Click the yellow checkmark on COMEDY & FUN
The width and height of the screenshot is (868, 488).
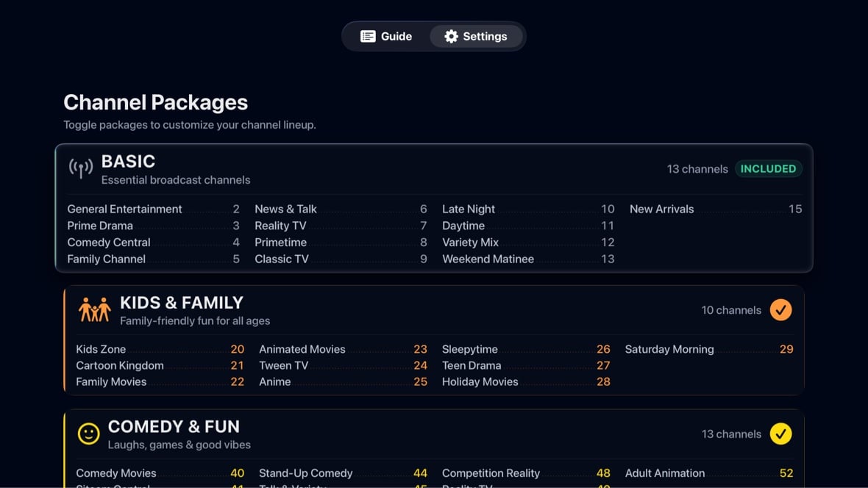[781, 434]
